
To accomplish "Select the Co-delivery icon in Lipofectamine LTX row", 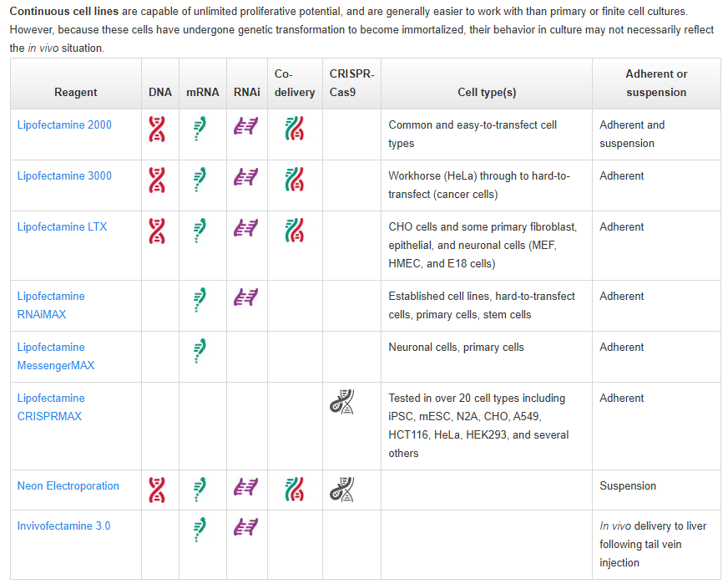I will (x=295, y=231).
